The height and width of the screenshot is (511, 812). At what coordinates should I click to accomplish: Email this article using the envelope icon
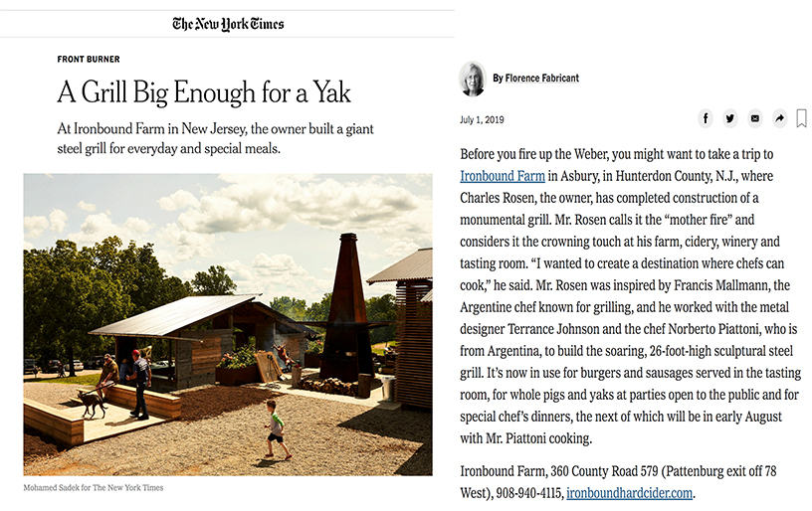pos(755,118)
